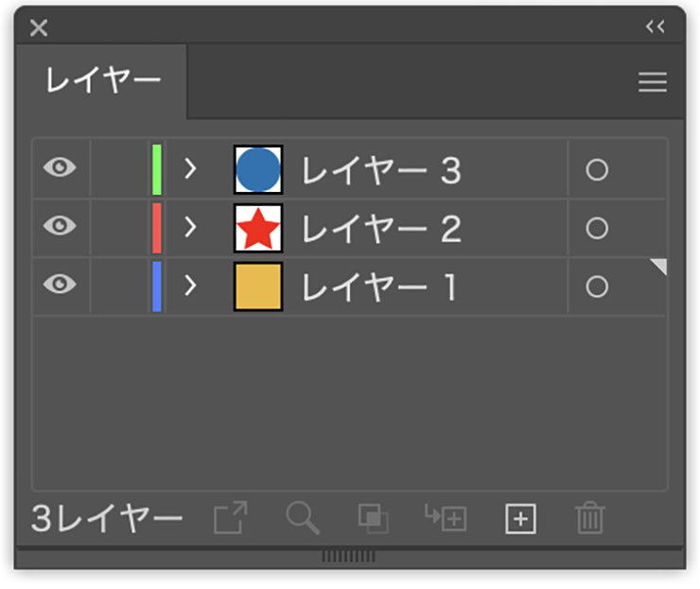
Task: Click the red star thumbnail
Action: click(x=258, y=228)
